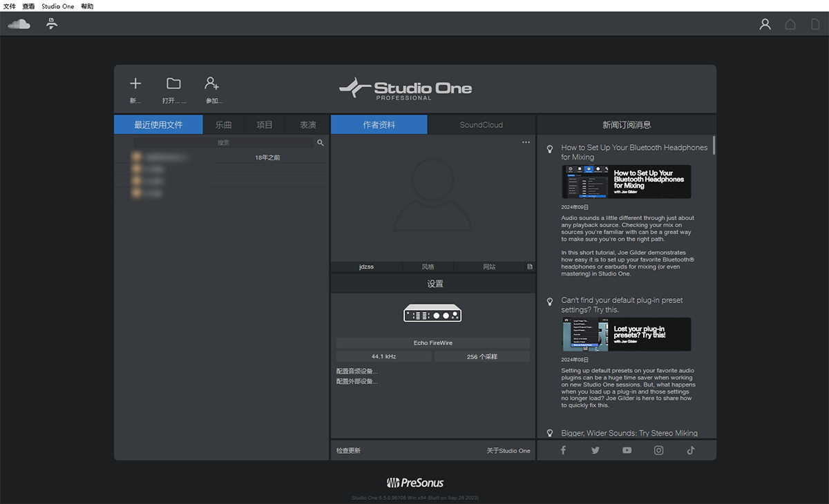Click the magnifier search icon in recent files
Screen dimensions: 829x504
pos(321,143)
